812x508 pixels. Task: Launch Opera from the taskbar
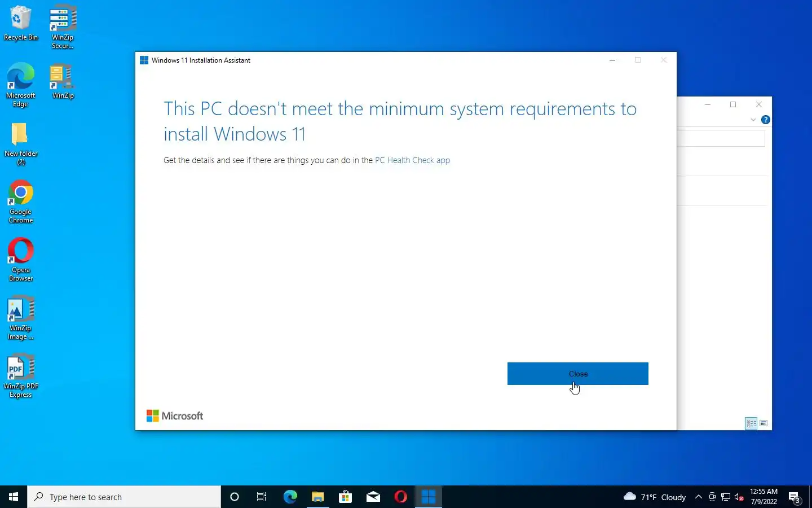pyautogui.click(x=400, y=497)
